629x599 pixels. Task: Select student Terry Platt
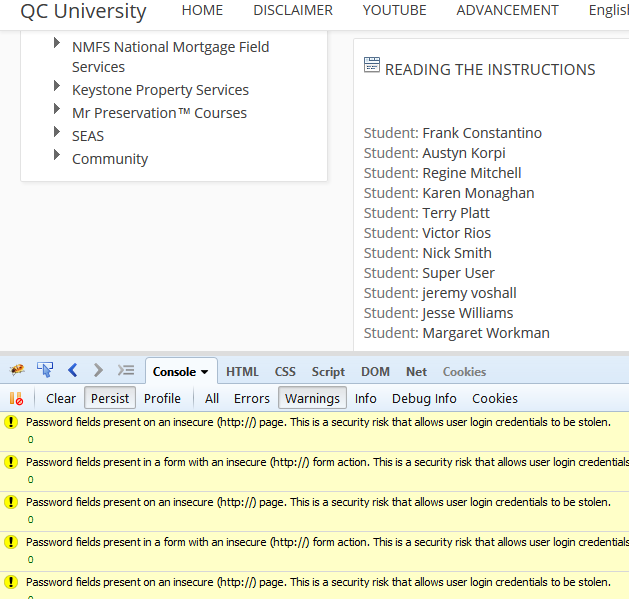click(x=456, y=213)
